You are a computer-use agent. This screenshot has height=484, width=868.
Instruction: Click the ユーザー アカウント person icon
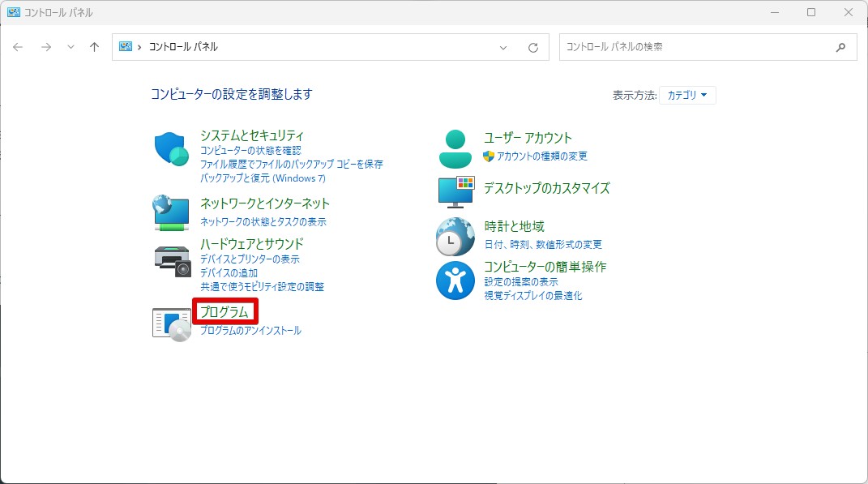click(455, 149)
